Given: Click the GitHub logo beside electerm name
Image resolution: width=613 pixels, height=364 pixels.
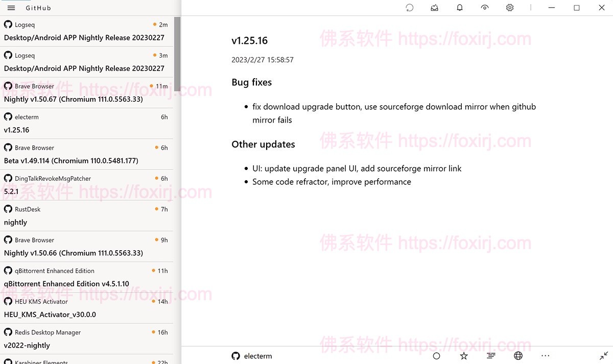Looking at the screenshot, I should pos(235,356).
